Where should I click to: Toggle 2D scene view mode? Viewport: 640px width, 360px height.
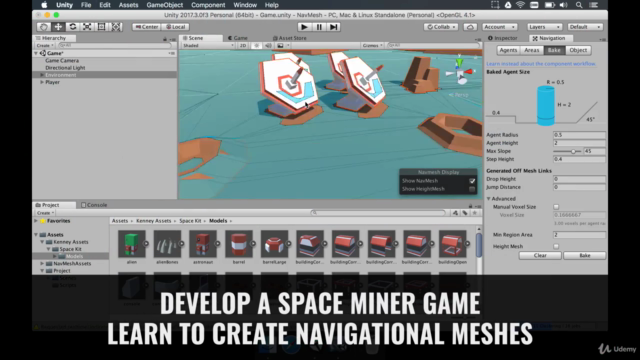coord(243,45)
